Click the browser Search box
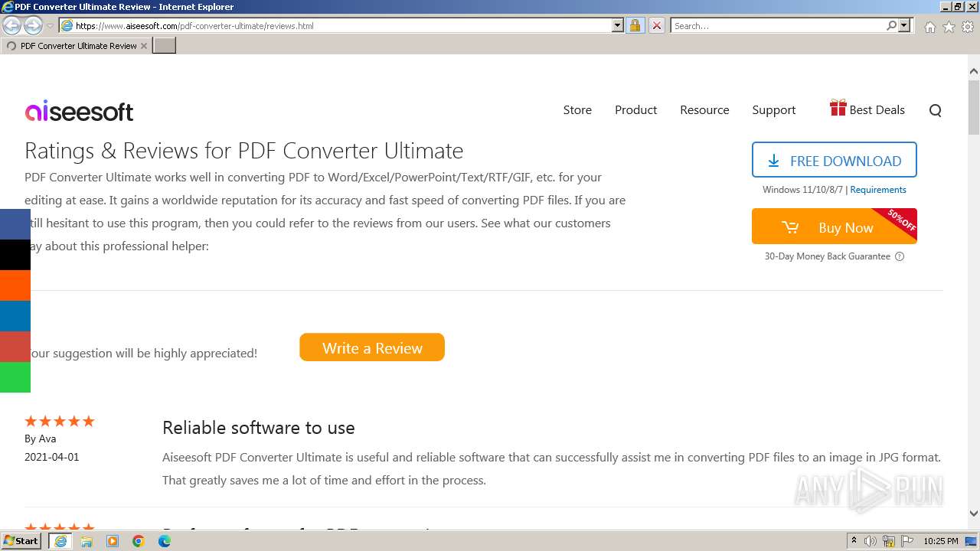 778,26
